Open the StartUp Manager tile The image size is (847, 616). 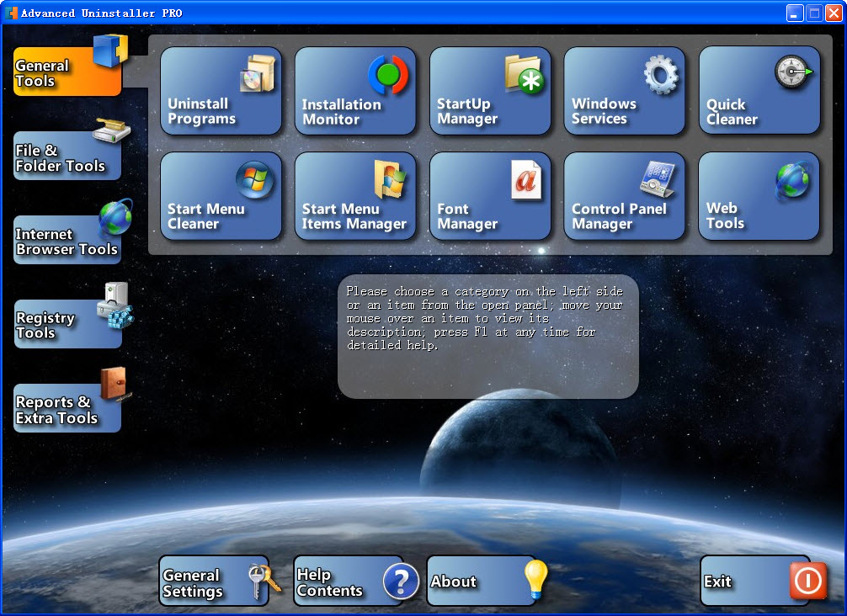pos(490,91)
